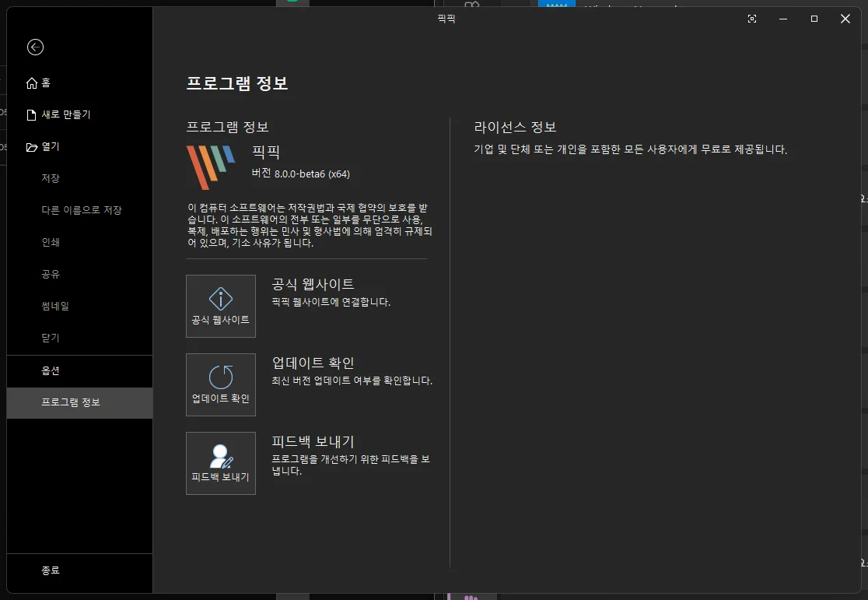
Task: Click the 공식 웹사이트 heading text
Action: tap(313, 284)
